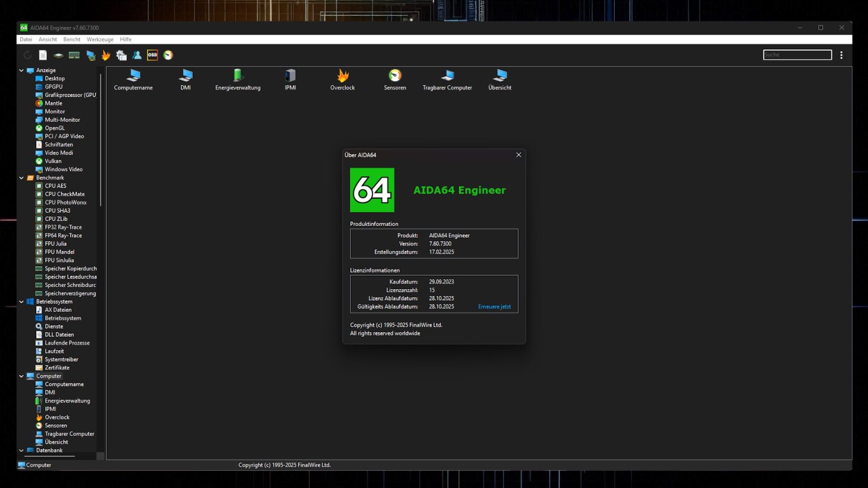Open the Overclock icon in the main panel
The width and height of the screenshot is (868, 488).
point(342,76)
